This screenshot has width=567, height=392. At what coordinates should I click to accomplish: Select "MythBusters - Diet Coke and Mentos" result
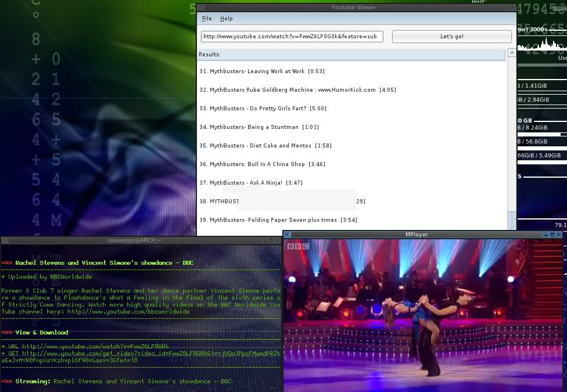click(263, 145)
